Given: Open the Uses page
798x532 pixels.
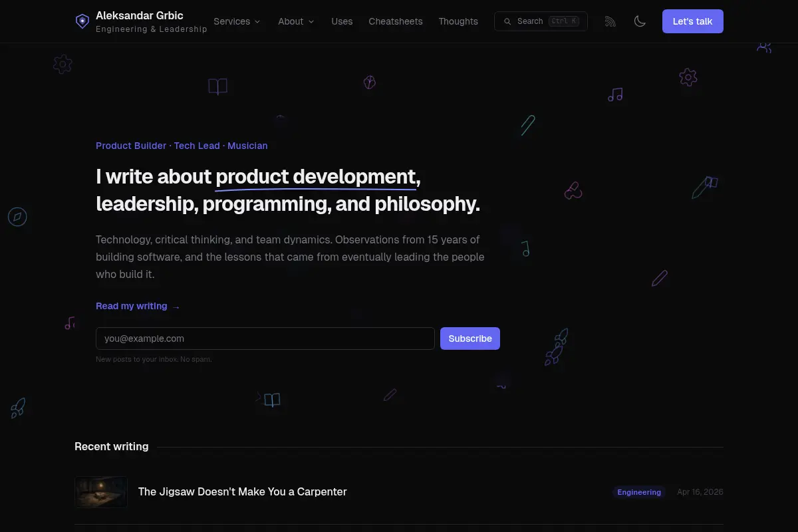Looking at the screenshot, I should (x=342, y=21).
